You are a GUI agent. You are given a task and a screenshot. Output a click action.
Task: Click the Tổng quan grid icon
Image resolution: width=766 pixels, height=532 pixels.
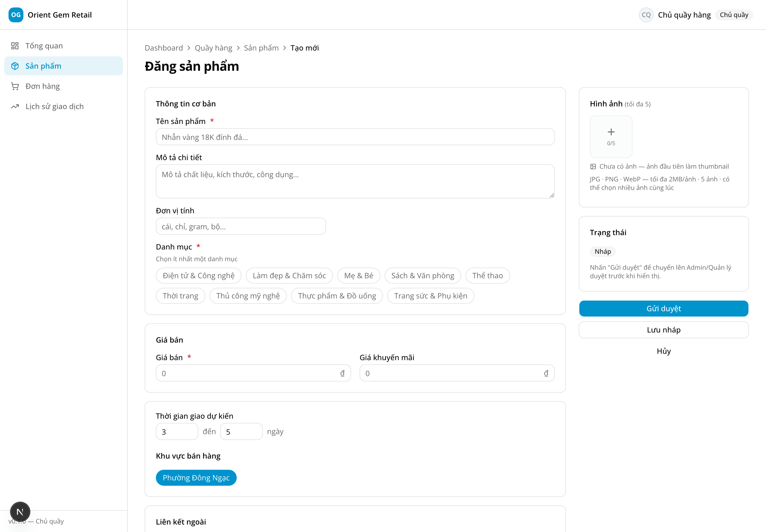click(15, 46)
